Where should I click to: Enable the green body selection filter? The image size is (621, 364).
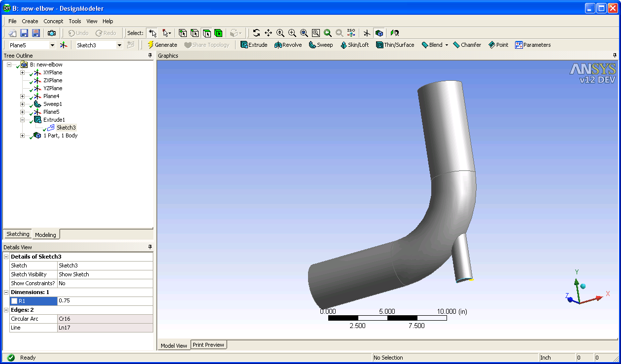click(x=218, y=33)
